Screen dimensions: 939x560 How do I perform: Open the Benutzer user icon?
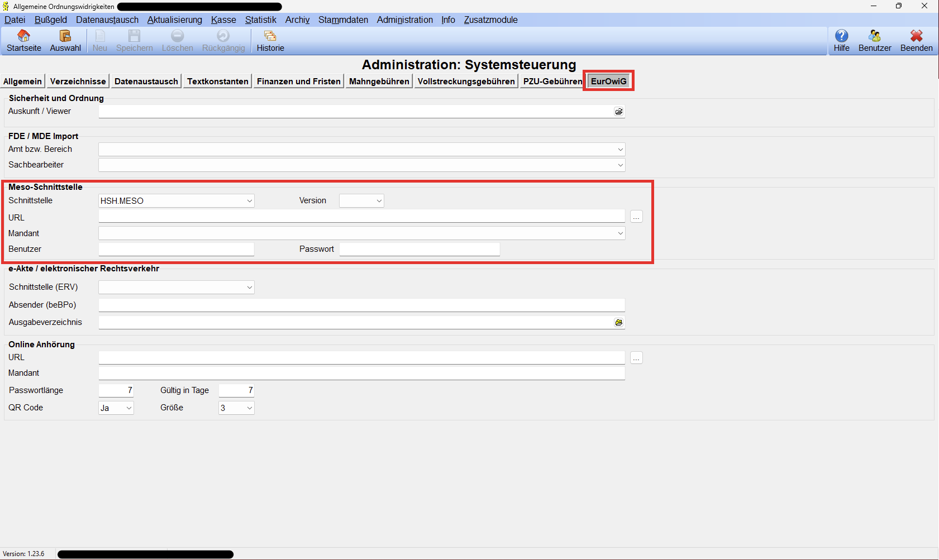(x=875, y=36)
